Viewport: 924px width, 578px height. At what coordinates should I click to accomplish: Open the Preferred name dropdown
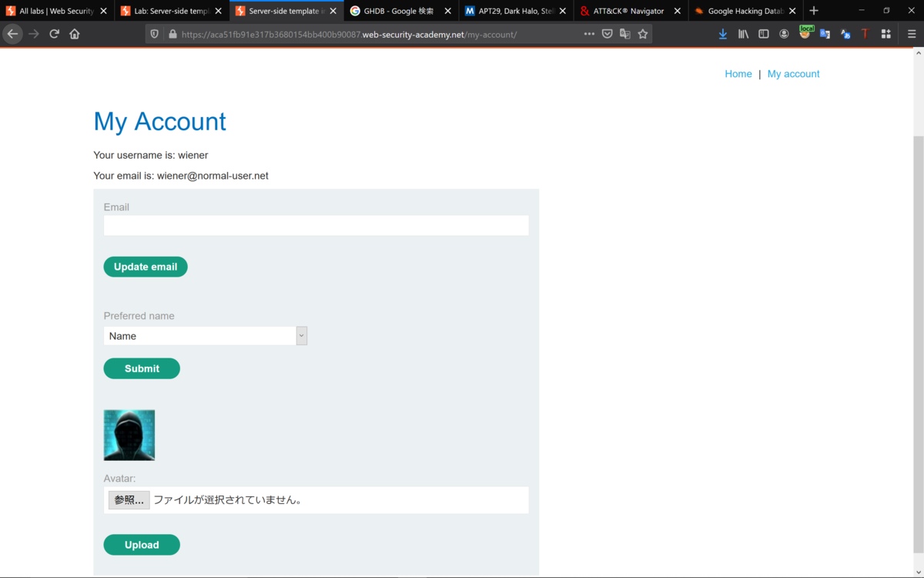[x=206, y=335]
